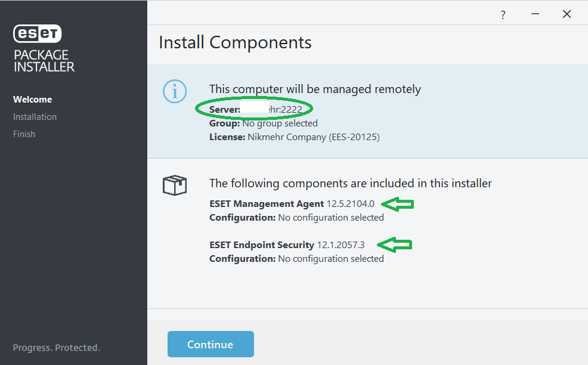Click the Progress. Protected. slogan text
Image resolution: width=588 pixels, height=365 pixels.
point(57,348)
